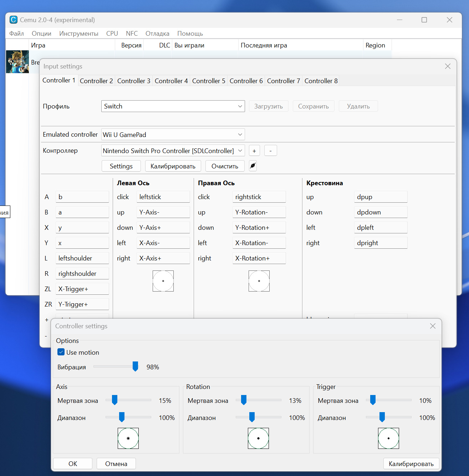Image resolution: width=469 pixels, height=476 pixels.
Task: Click the L leftshoulder mapping field
Action: pyautogui.click(x=82, y=258)
